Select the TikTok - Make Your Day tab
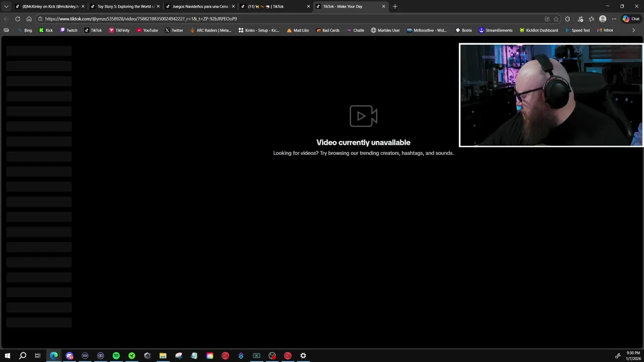The width and height of the screenshot is (644, 362). (350, 7)
